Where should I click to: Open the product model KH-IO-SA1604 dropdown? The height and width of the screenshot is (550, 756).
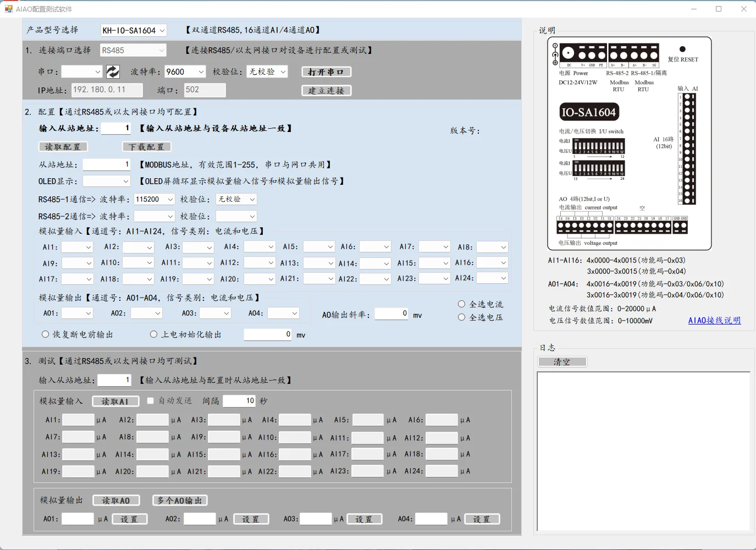click(x=134, y=30)
